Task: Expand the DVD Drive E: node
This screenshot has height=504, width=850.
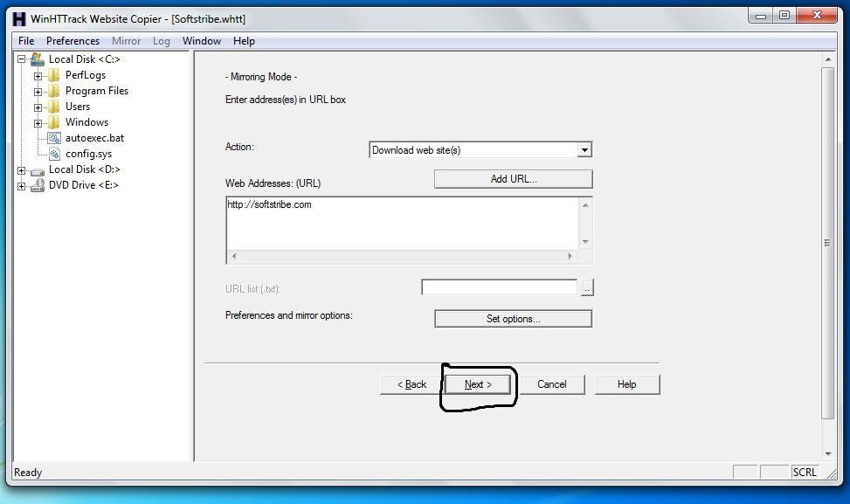Action: [20, 184]
